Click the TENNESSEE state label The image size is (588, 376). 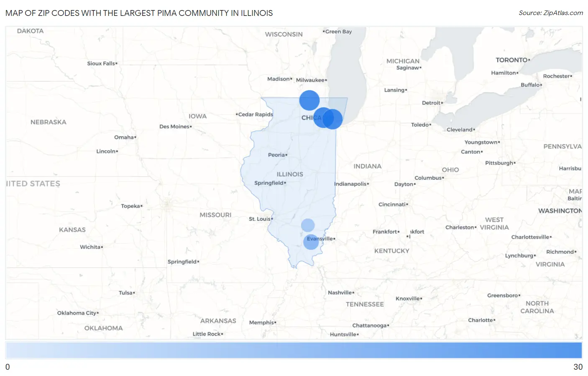364,304
